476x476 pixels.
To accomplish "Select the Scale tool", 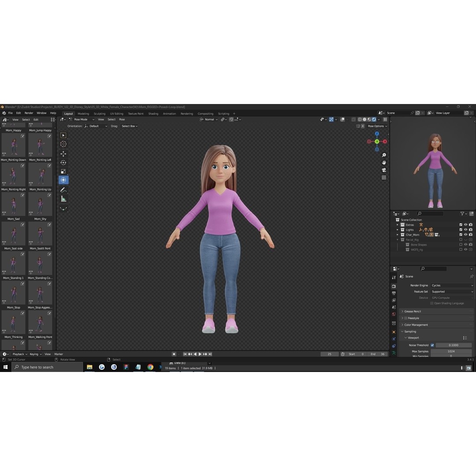I will coord(63,171).
